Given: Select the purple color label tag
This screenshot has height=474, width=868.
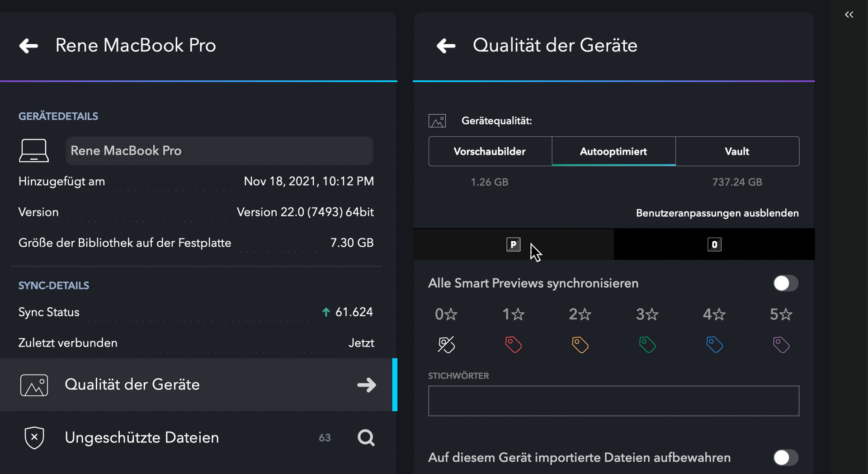Looking at the screenshot, I should coord(781,345).
